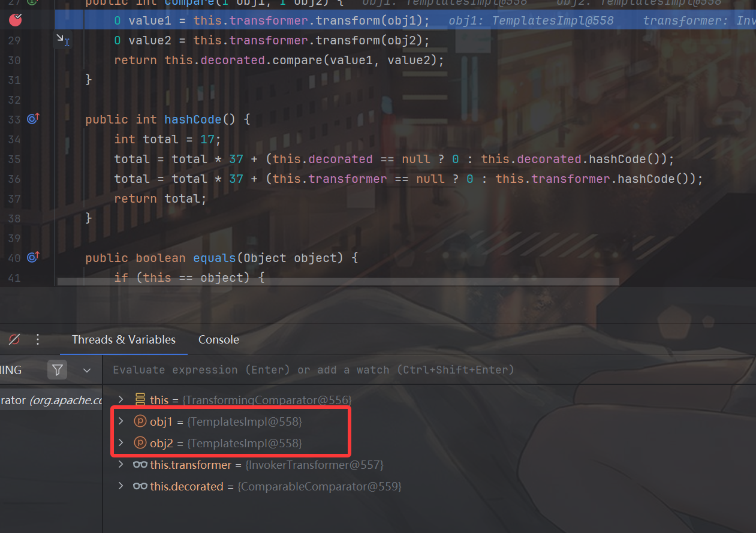Click the obj1 parameter icon

point(140,421)
